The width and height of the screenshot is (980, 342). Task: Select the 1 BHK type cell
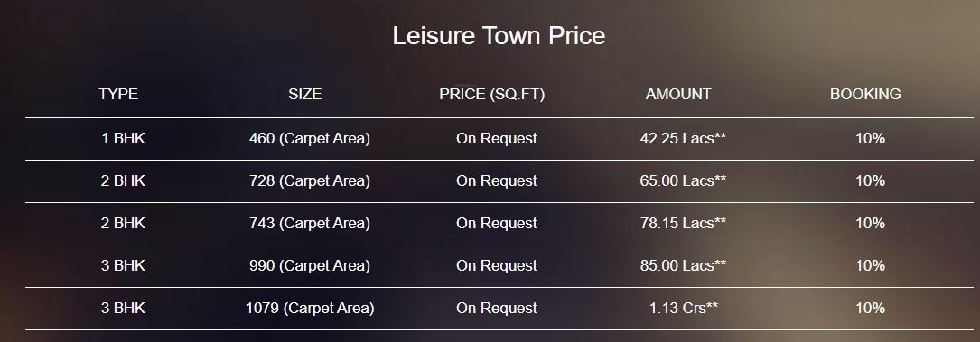[x=123, y=139]
